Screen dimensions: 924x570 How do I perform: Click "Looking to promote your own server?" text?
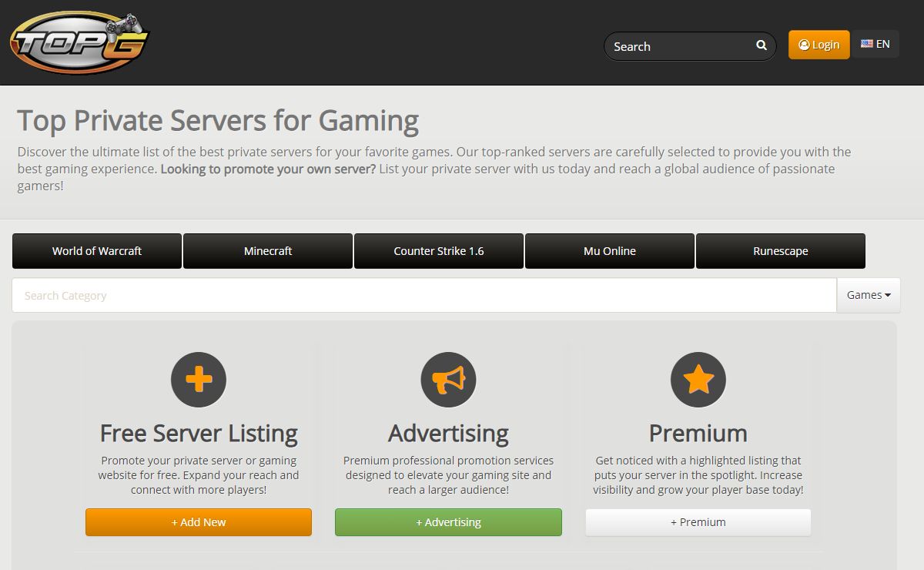pos(268,169)
